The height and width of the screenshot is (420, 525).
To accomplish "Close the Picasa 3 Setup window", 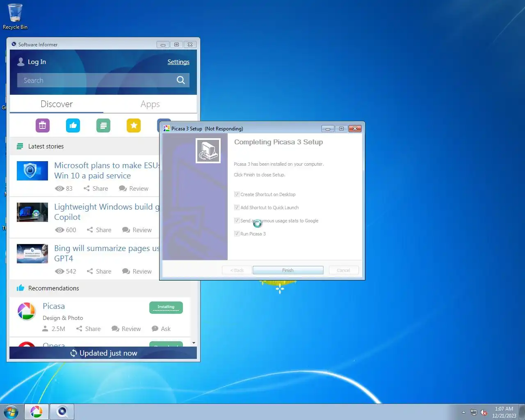I will click(x=355, y=129).
